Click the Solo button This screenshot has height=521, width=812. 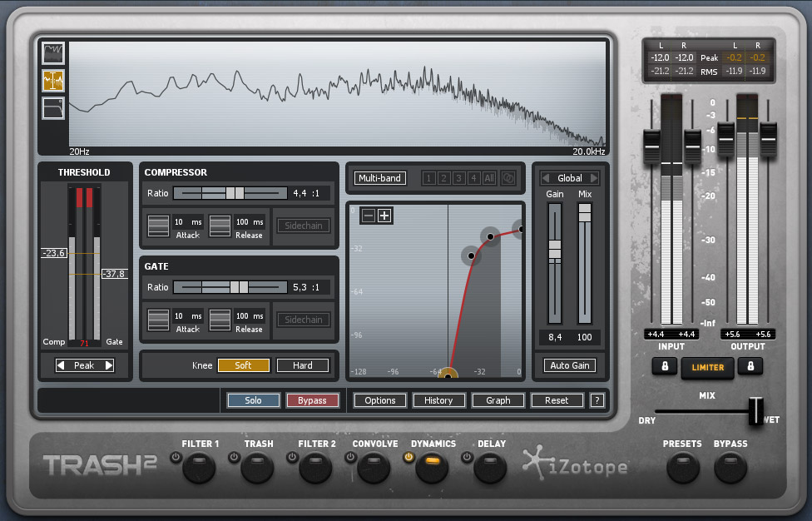click(x=253, y=399)
